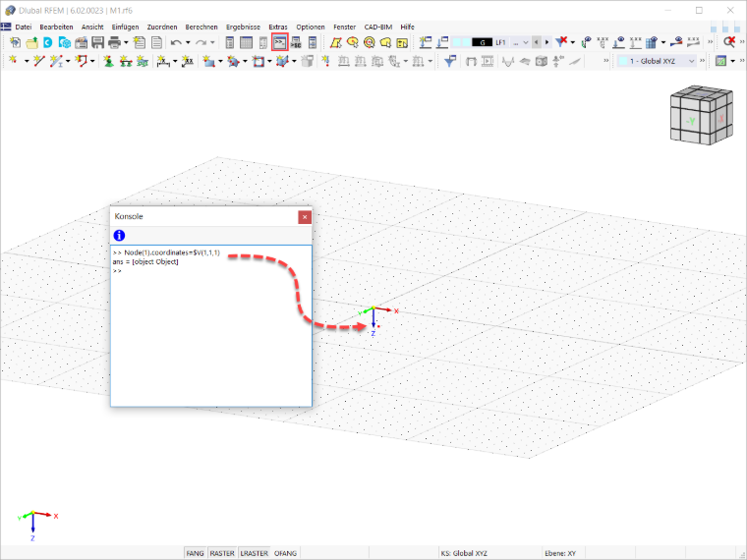Click the black G load case swatch

point(482,42)
